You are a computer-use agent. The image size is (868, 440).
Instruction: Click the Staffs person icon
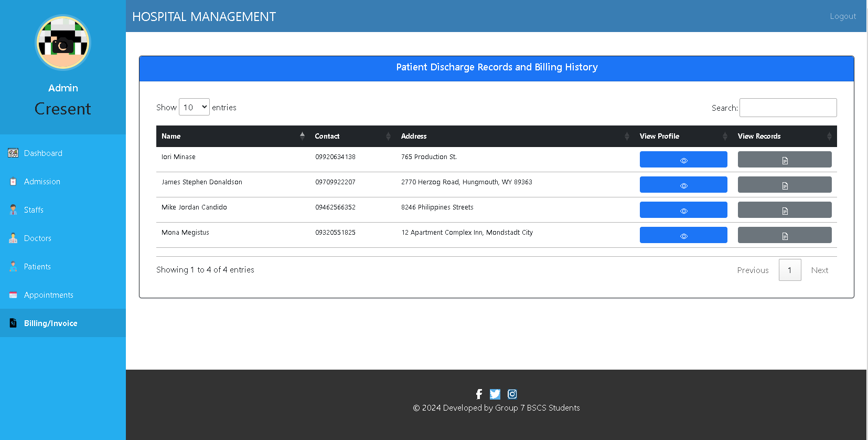pos(13,210)
